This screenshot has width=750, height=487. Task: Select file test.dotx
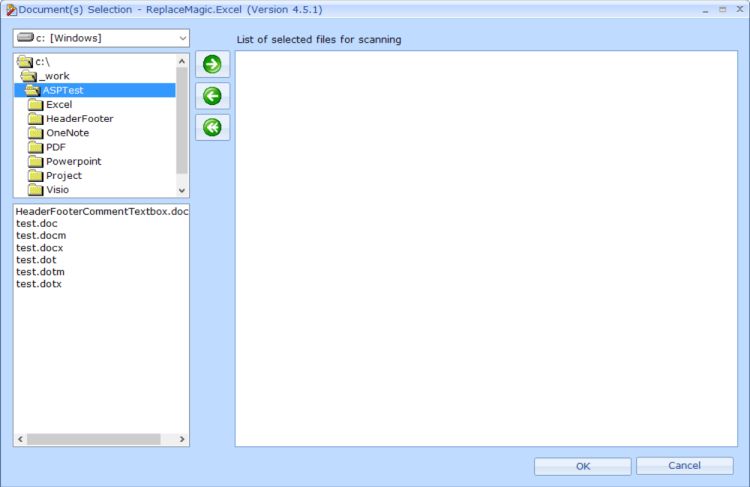coord(39,284)
